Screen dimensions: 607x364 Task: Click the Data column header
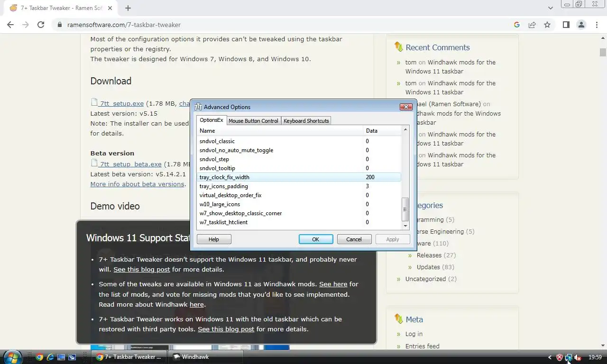382,130
